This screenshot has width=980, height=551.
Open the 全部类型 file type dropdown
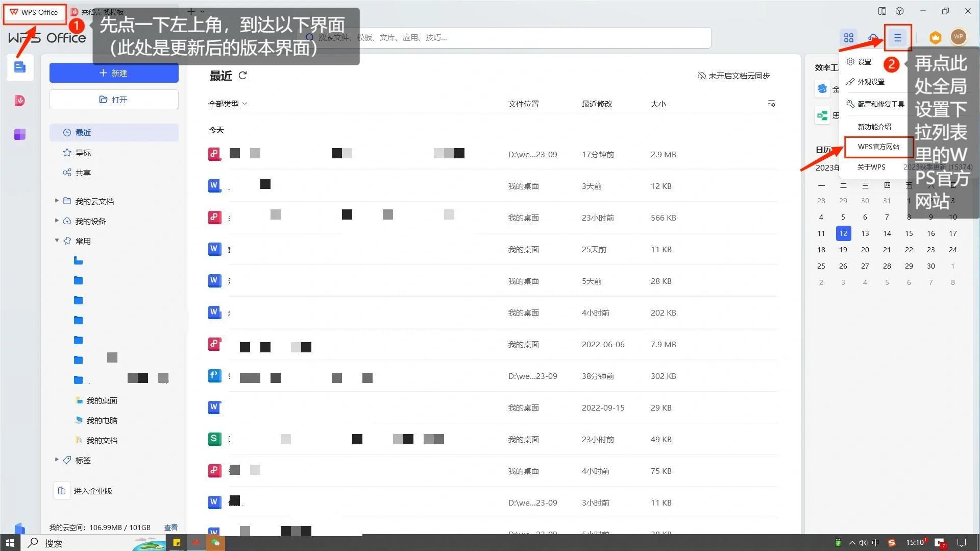click(x=228, y=103)
